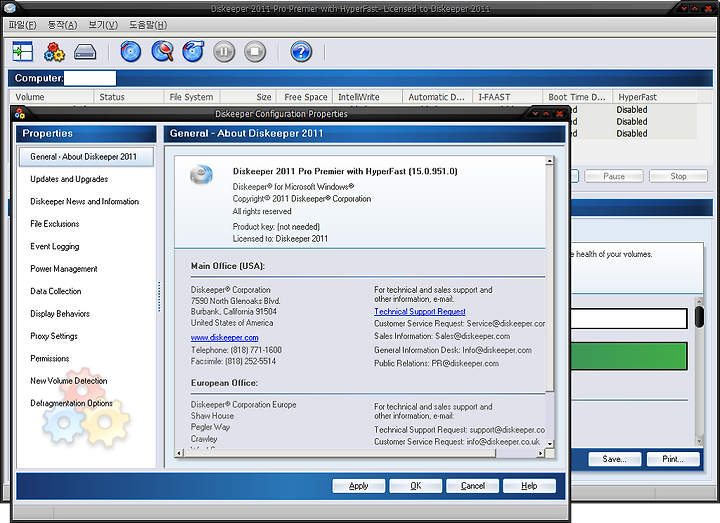
Task: Click the disc with arrow toolbar icon
Action: point(193,51)
